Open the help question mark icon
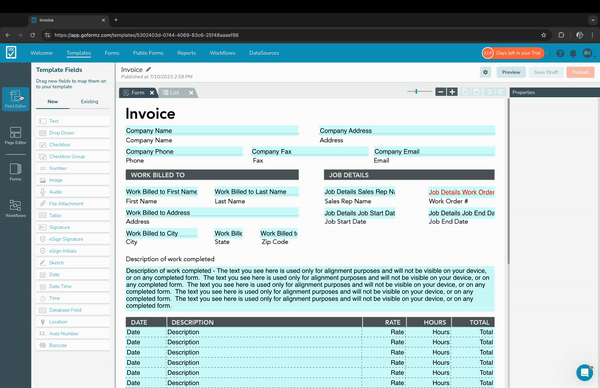The image size is (600, 388). tap(560, 53)
